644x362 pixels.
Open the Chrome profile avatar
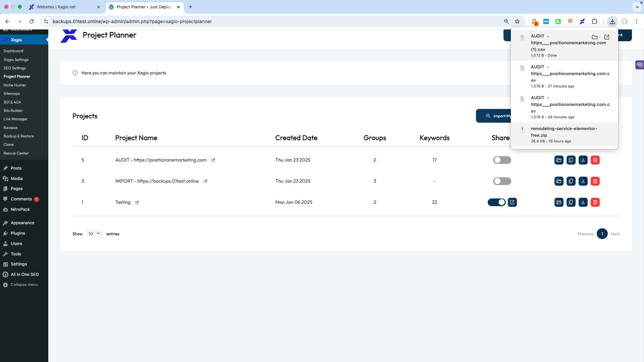[625, 21]
